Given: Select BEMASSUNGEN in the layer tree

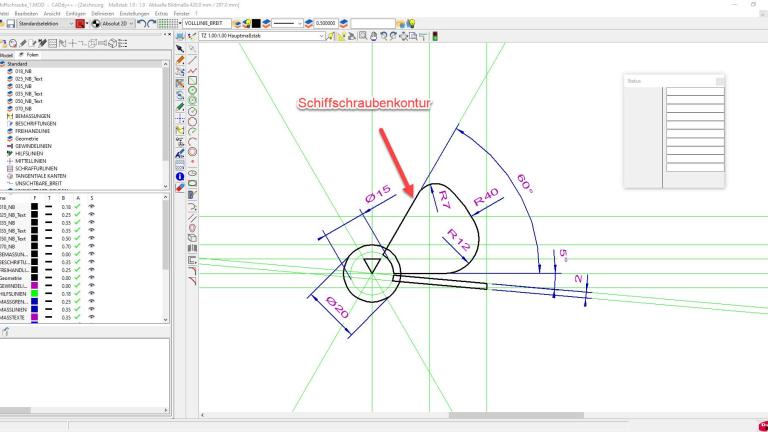Looking at the screenshot, I should point(32,116).
